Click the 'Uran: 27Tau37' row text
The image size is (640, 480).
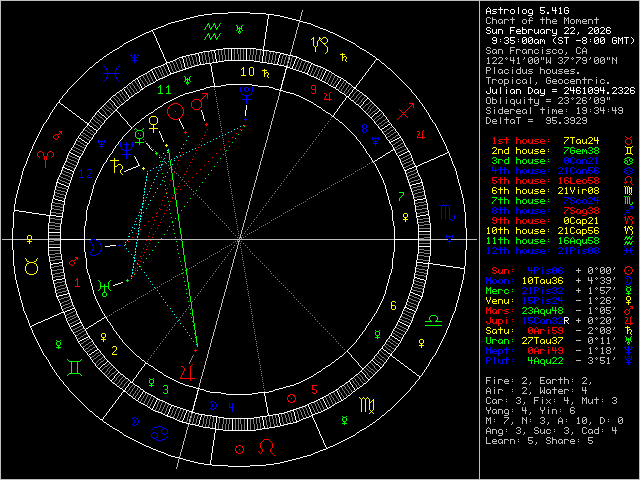tap(524, 340)
